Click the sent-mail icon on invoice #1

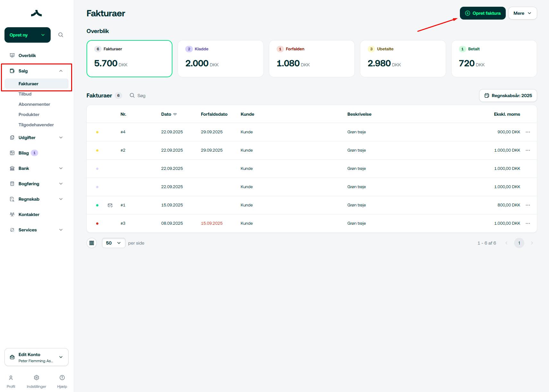[110, 205]
